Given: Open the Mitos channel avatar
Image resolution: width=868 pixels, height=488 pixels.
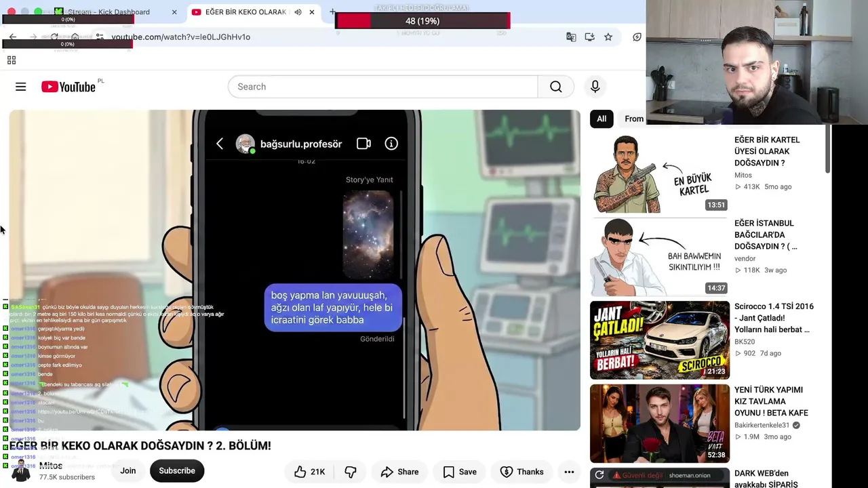Looking at the screenshot, I should click(x=21, y=471).
